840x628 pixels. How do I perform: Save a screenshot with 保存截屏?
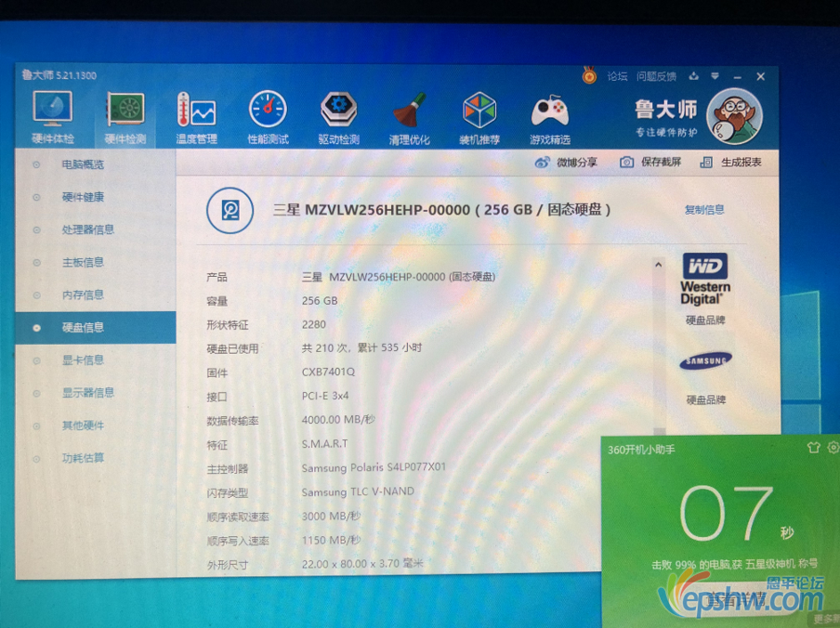(650, 163)
